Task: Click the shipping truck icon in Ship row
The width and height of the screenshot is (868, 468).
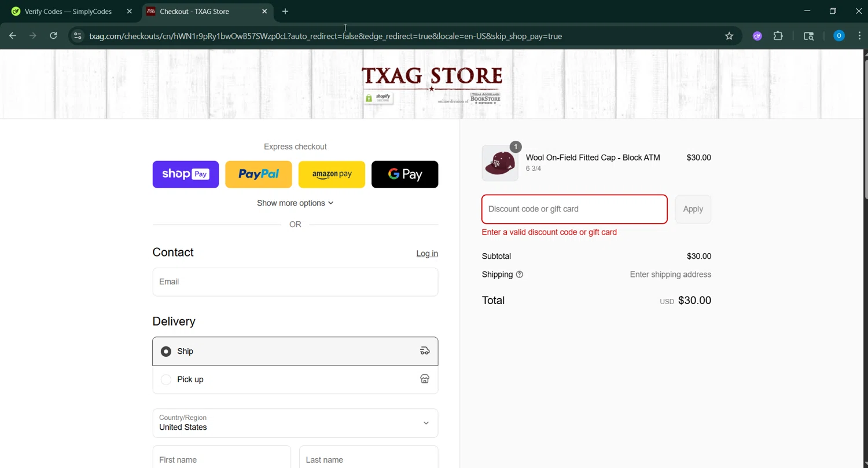Action: point(425,351)
